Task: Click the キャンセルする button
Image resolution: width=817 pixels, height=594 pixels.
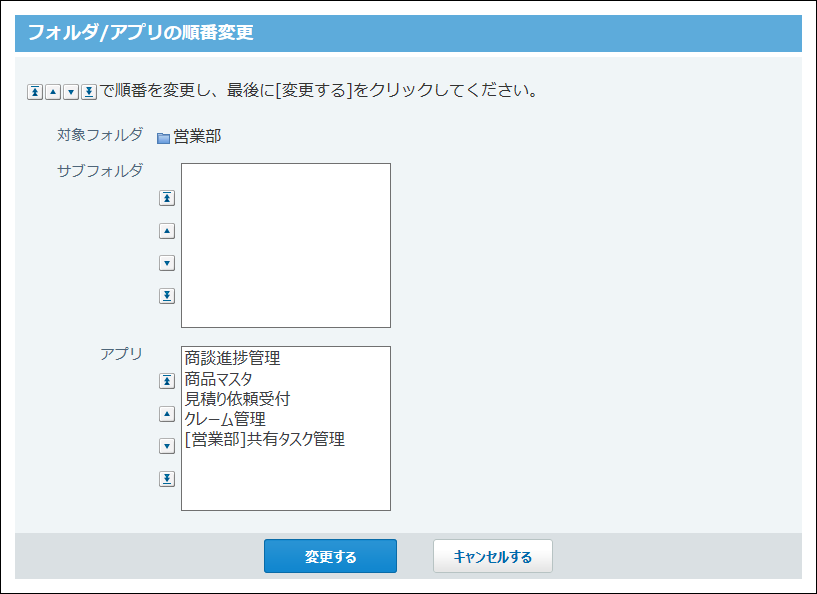Action: [x=493, y=556]
